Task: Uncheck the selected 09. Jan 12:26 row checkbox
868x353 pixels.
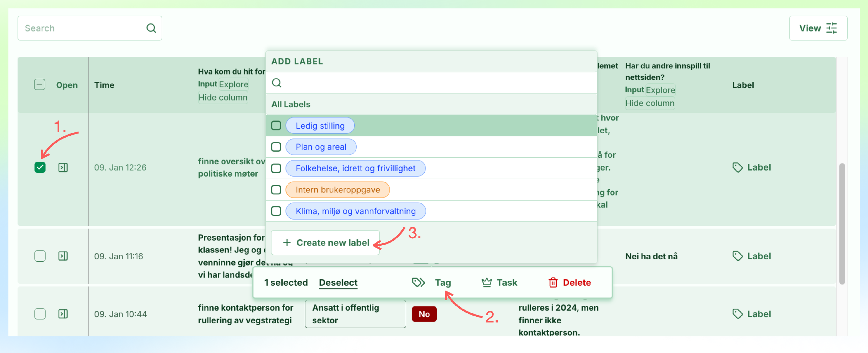Action: (x=40, y=167)
